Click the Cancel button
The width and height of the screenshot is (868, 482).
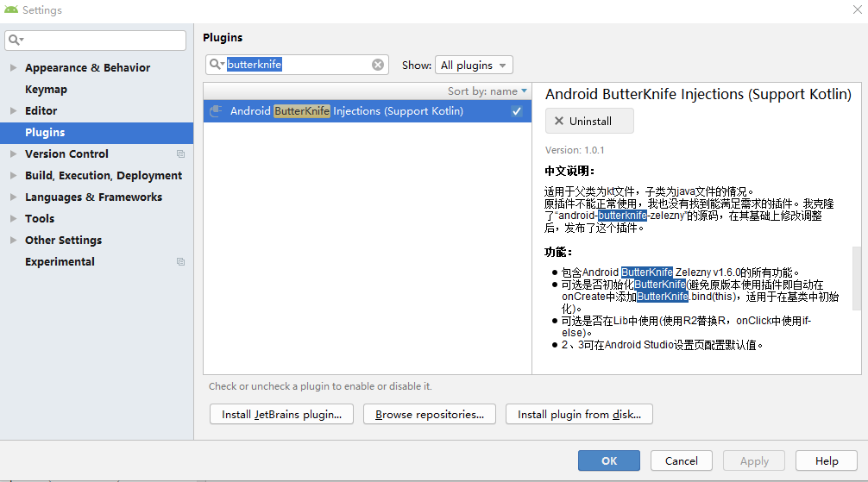pyautogui.click(x=682, y=461)
